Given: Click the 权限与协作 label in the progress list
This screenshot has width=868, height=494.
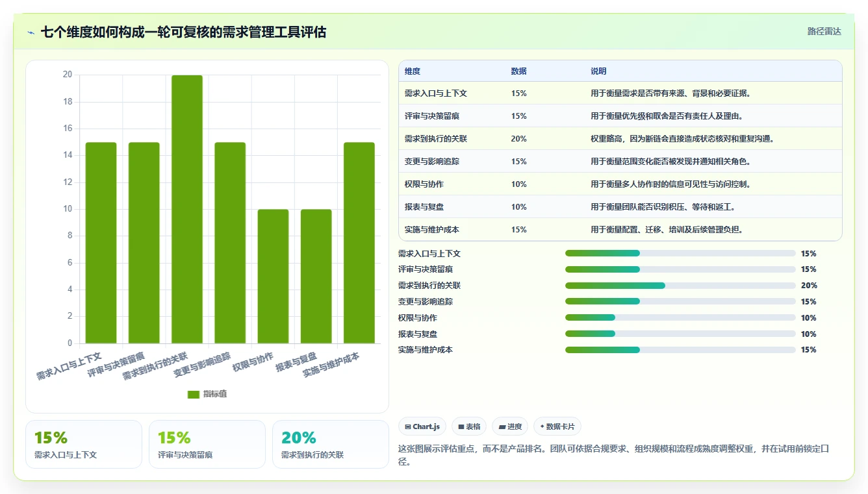Looking at the screenshot, I should (x=418, y=318).
